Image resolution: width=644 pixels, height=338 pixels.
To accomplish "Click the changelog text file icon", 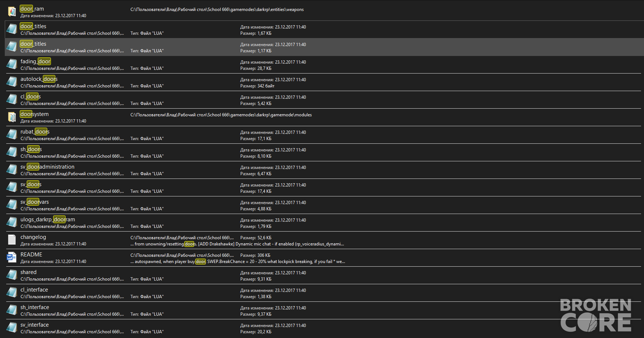I will click(x=12, y=240).
